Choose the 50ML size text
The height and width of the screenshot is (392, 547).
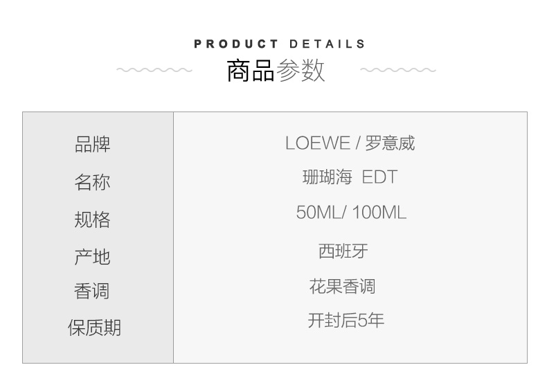click(319, 213)
